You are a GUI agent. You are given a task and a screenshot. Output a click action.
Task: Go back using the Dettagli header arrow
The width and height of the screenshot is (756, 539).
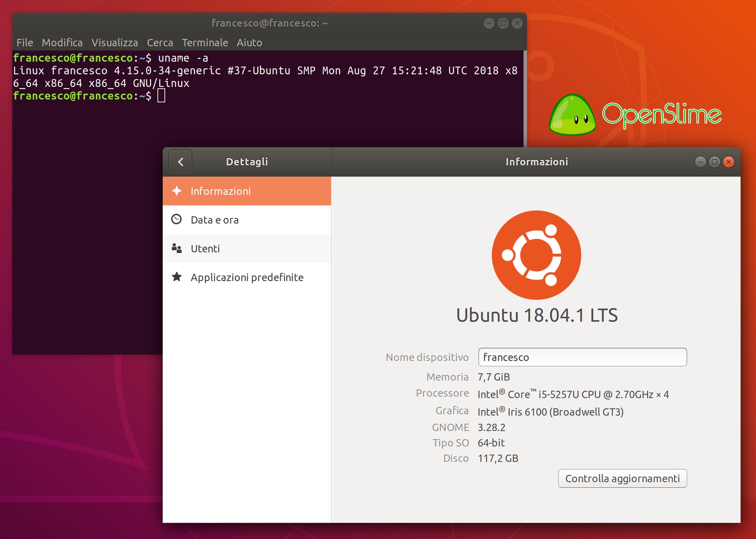tap(180, 162)
